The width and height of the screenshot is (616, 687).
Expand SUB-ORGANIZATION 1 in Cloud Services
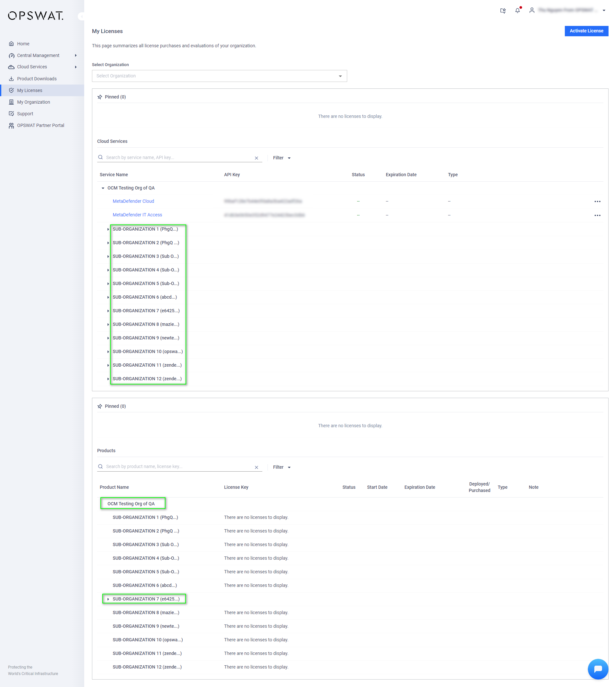pos(108,229)
